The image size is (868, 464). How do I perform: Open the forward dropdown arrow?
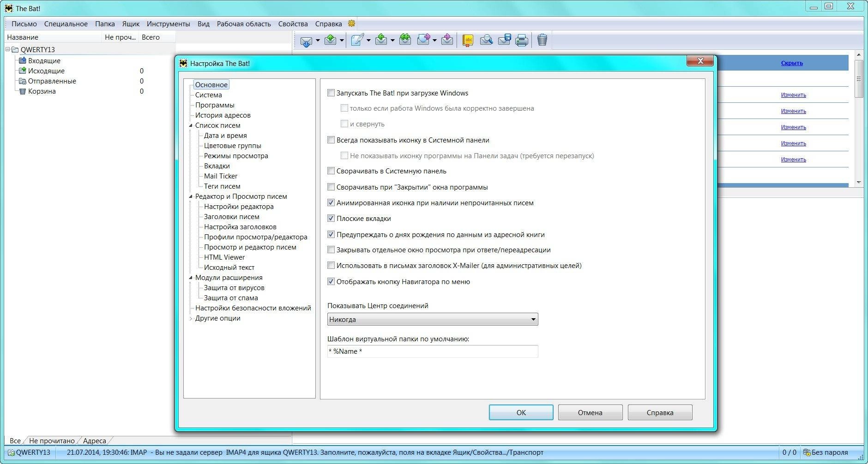(434, 41)
